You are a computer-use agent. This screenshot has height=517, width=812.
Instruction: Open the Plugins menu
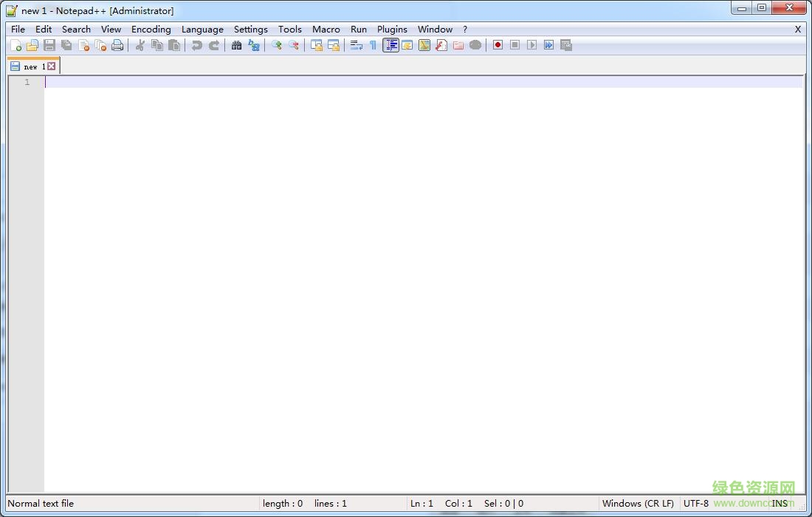(392, 30)
